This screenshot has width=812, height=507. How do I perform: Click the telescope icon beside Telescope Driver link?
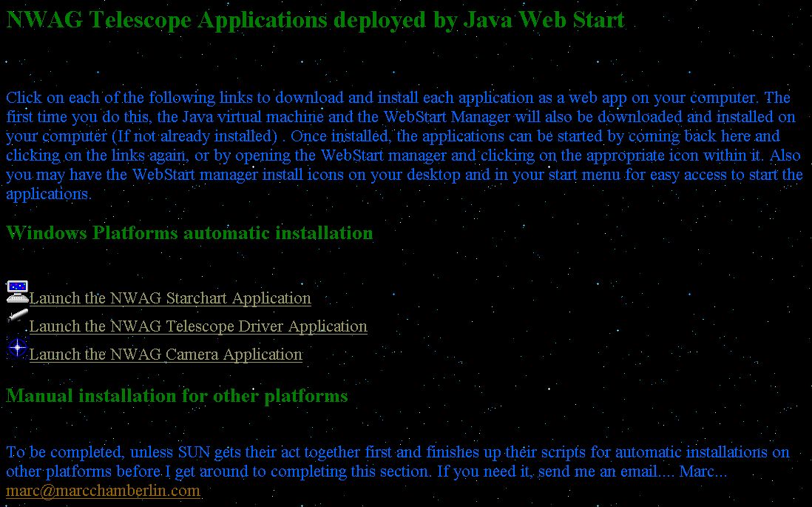tap(18, 316)
